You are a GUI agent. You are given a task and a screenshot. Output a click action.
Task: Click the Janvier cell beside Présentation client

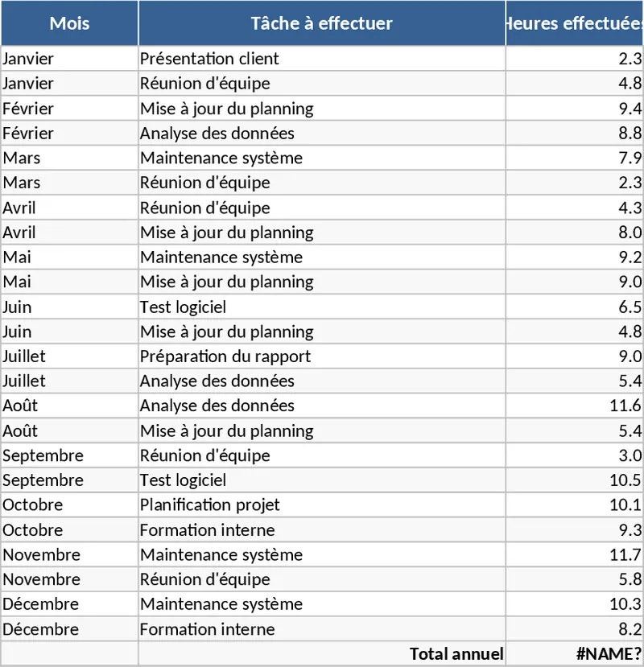pyautogui.click(x=69, y=59)
